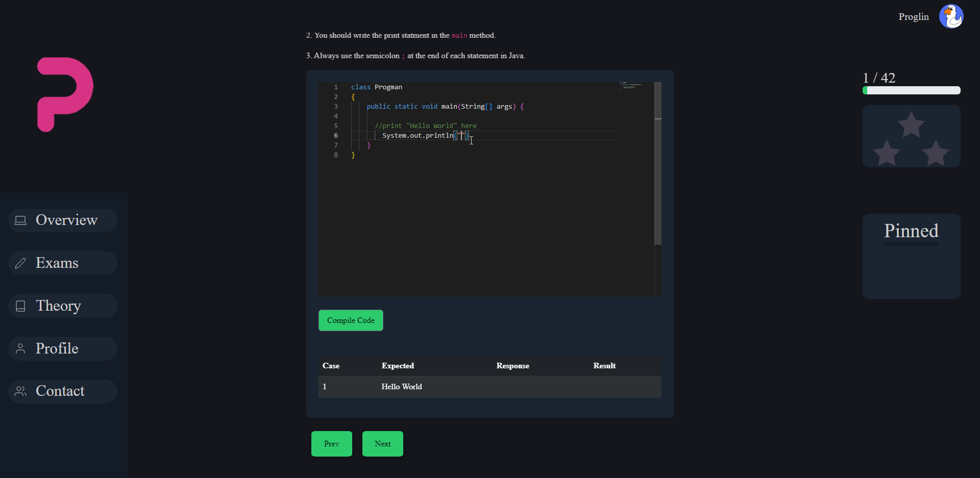Open Profile via the person icon
Screen dimensions: 980x478
20,349
